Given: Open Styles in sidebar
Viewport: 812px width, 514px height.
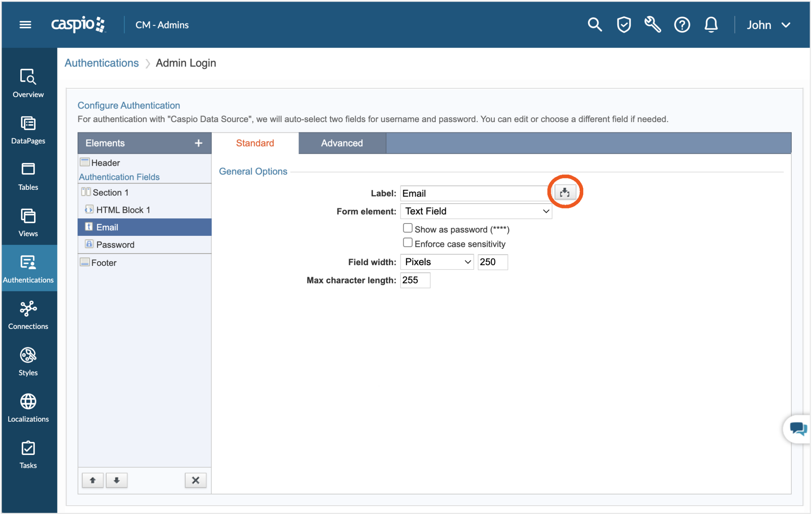Looking at the screenshot, I should point(28,362).
